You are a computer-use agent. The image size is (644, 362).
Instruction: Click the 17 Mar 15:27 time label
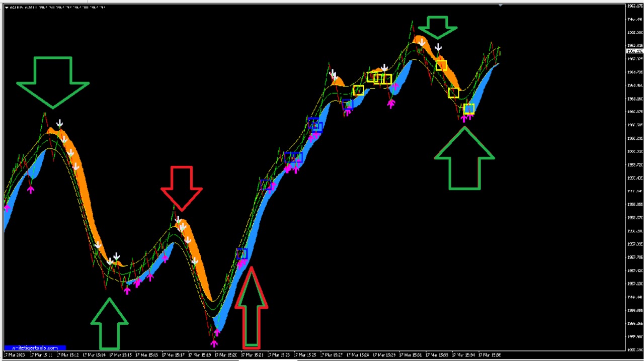(x=331, y=355)
